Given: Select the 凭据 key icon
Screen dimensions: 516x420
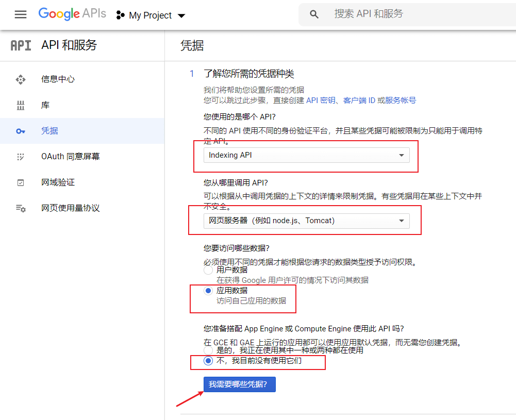Looking at the screenshot, I should click(21, 130).
